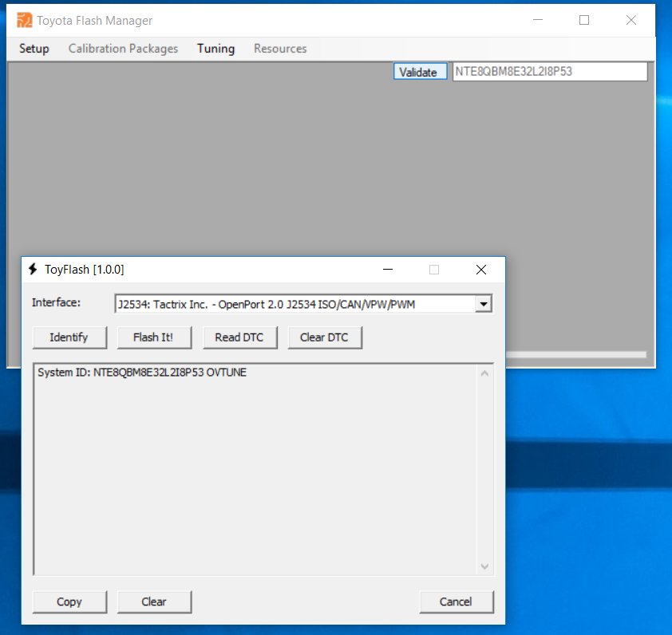
Task: Expand the Interface dropdown arrow
Action: tap(484, 304)
